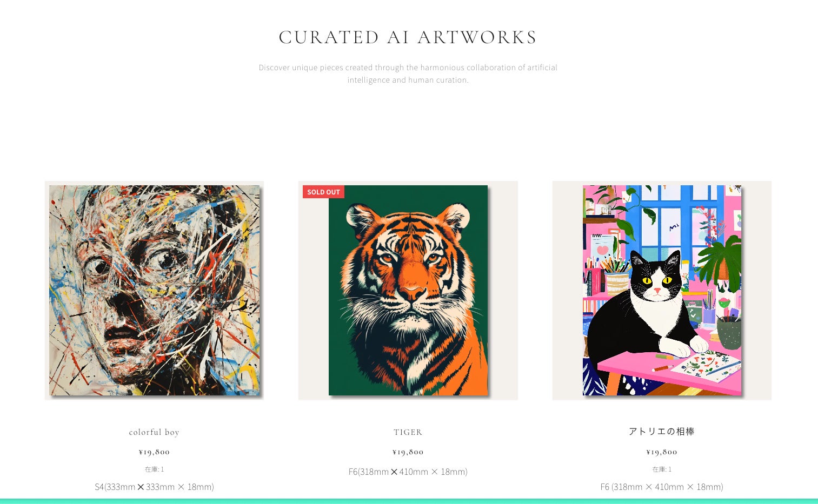The width and height of the screenshot is (818, 504).
Task: Click the ¥19,800 price under TIGER
Action: click(408, 452)
